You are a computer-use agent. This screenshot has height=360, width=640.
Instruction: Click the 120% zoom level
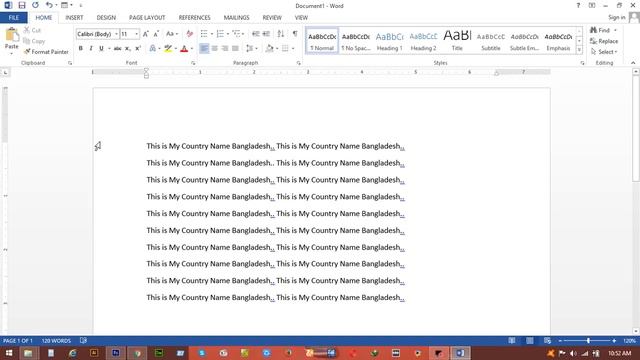click(x=629, y=340)
